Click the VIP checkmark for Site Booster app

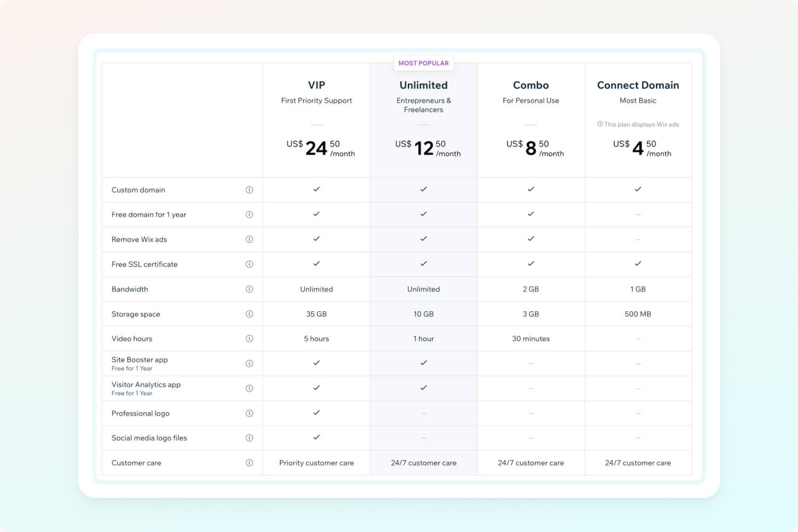point(317,363)
